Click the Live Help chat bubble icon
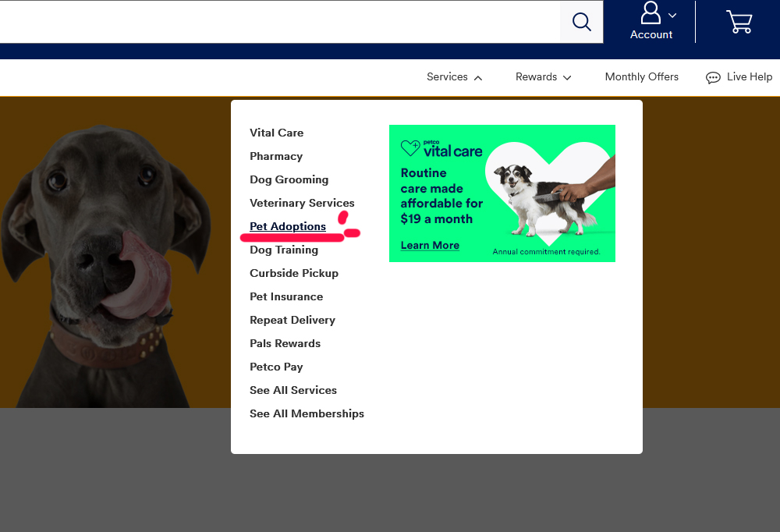 coord(713,78)
